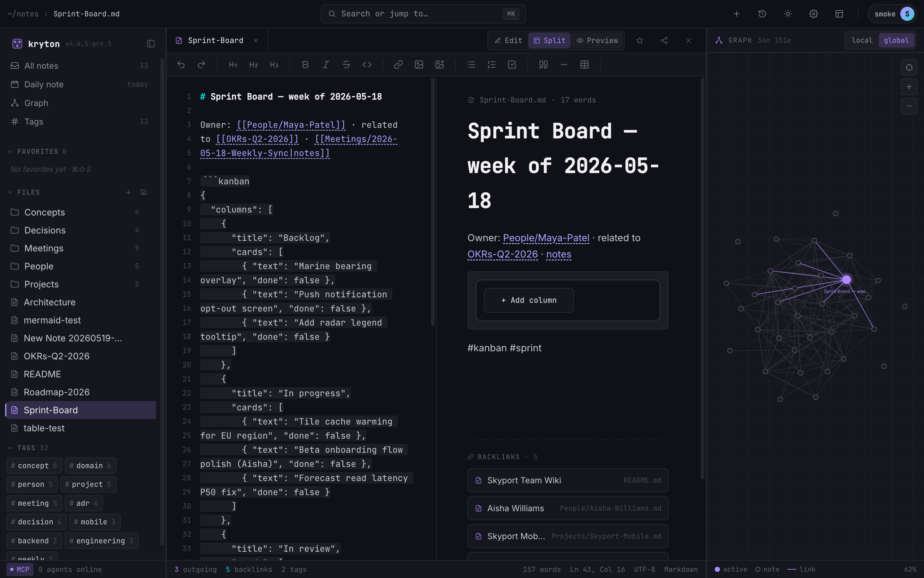
Task: Zoom in on the graph
Action: click(x=909, y=87)
